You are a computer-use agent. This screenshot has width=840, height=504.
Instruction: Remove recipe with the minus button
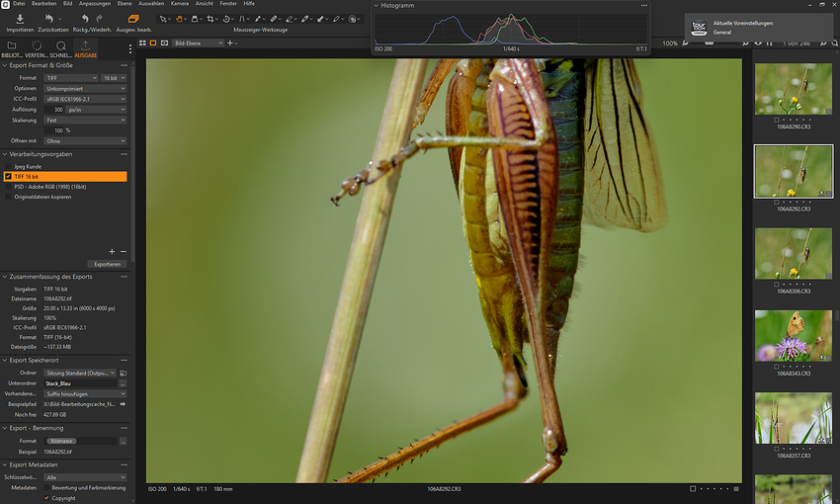[124, 252]
